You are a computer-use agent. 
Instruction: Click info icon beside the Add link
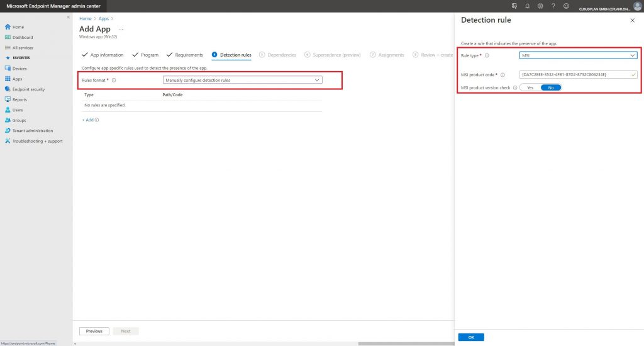tap(97, 120)
